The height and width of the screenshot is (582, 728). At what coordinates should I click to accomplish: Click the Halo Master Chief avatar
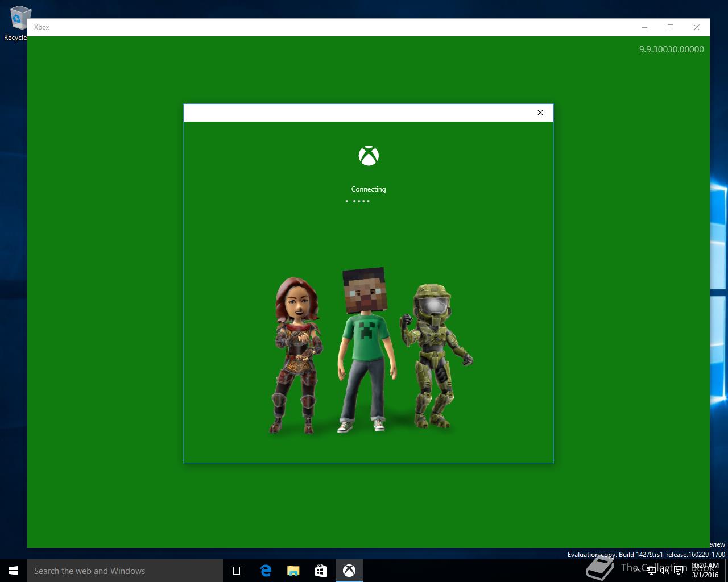click(436, 356)
